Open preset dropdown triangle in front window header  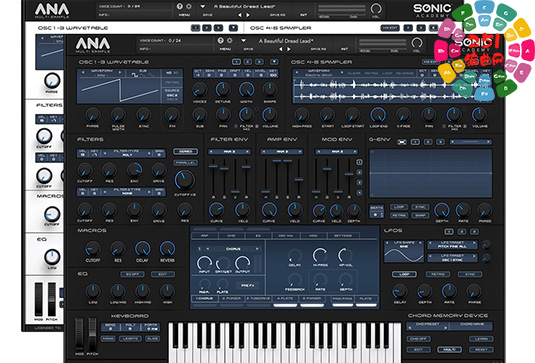click(x=243, y=41)
